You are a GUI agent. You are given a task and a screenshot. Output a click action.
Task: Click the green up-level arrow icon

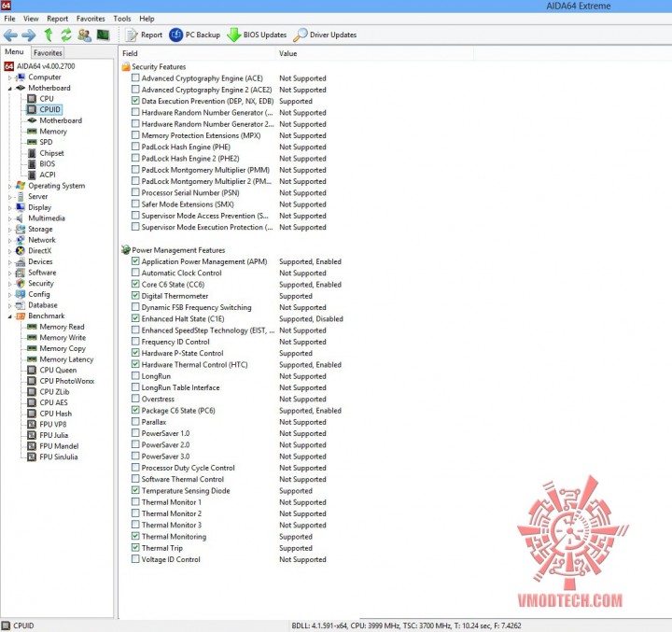49,35
